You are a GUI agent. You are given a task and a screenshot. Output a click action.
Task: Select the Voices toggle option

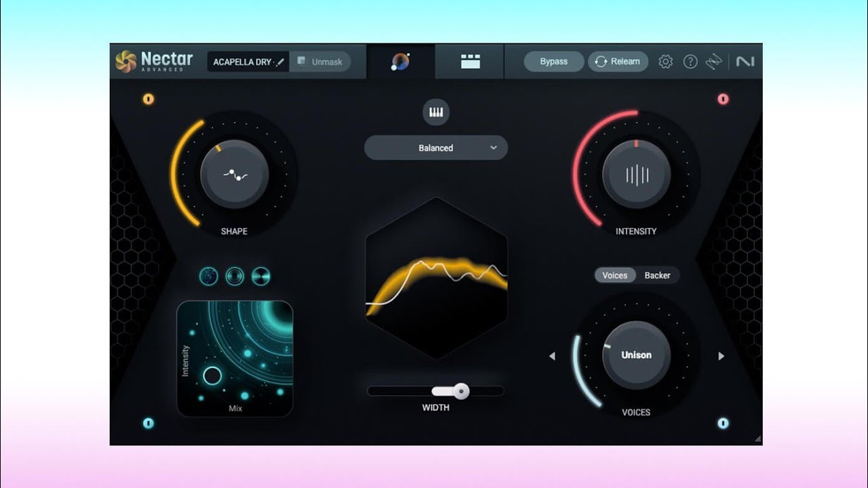(615, 275)
